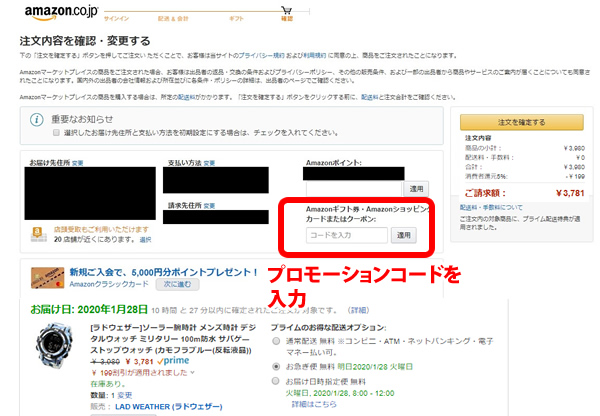Click the 店舗受取もご利用いただけます text
The width and height of the screenshot is (600, 416).
pyautogui.click(x=101, y=230)
